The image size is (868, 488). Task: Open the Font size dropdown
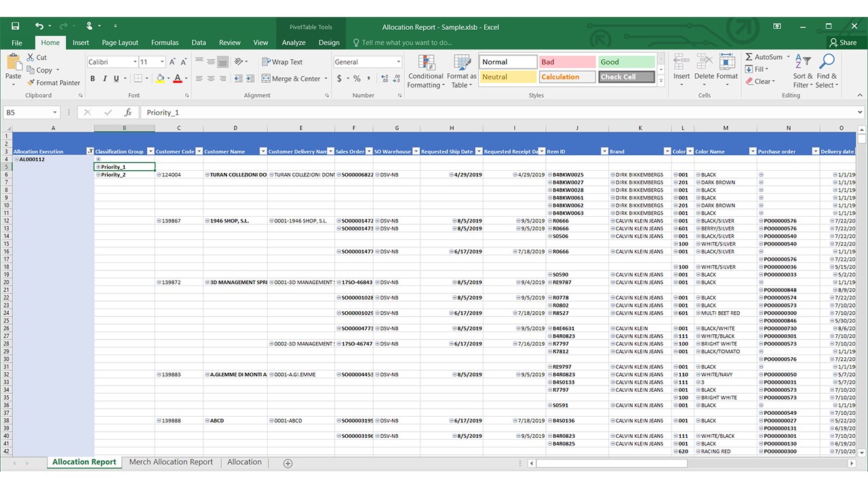tap(161, 62)
